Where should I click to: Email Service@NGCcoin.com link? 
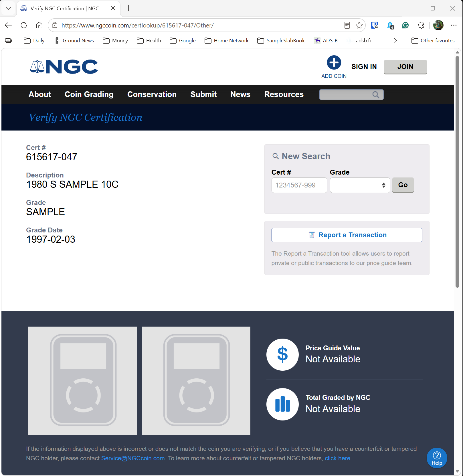coord(133,458)
